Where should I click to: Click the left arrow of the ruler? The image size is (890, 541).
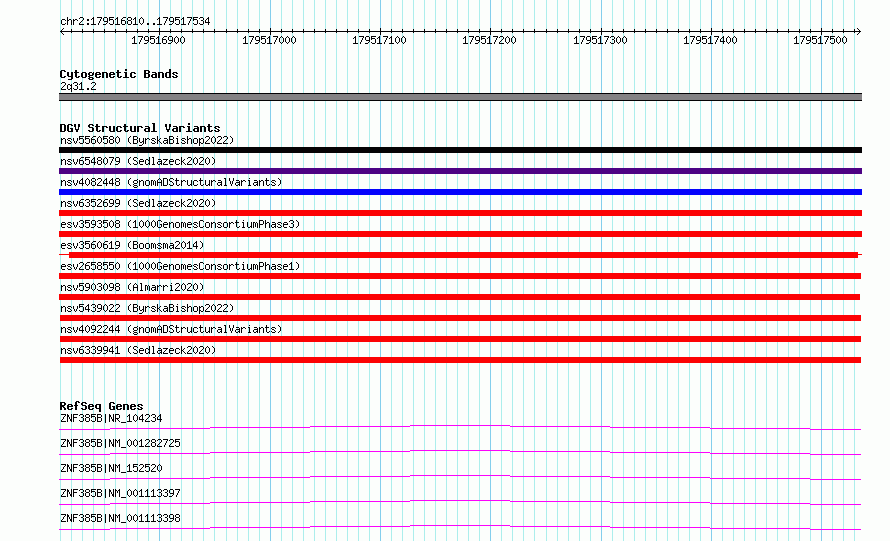coord(62,31)
